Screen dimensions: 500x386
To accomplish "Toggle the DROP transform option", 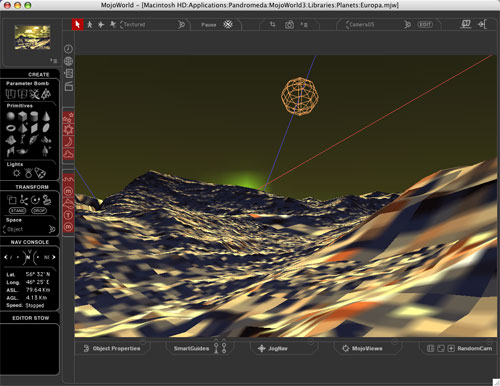I will coord(39,211).
